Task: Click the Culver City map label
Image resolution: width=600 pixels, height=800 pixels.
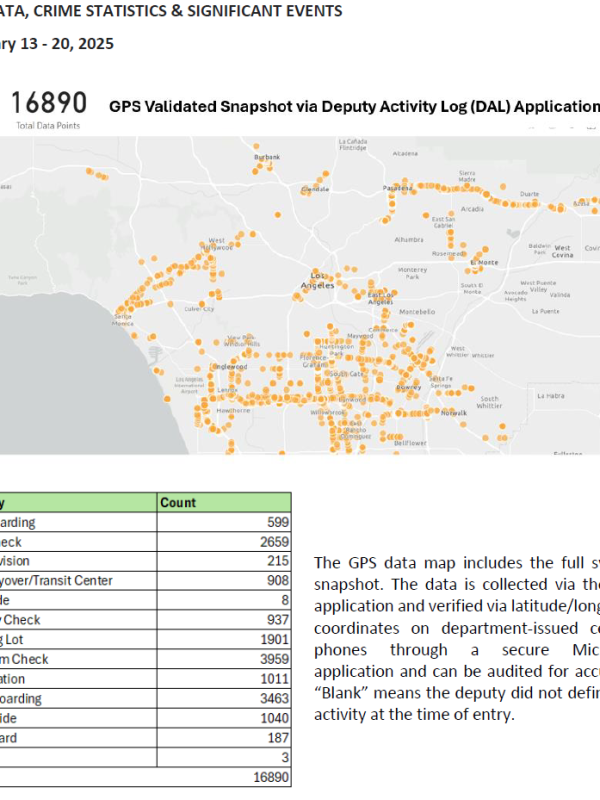Action: point(204,309)
